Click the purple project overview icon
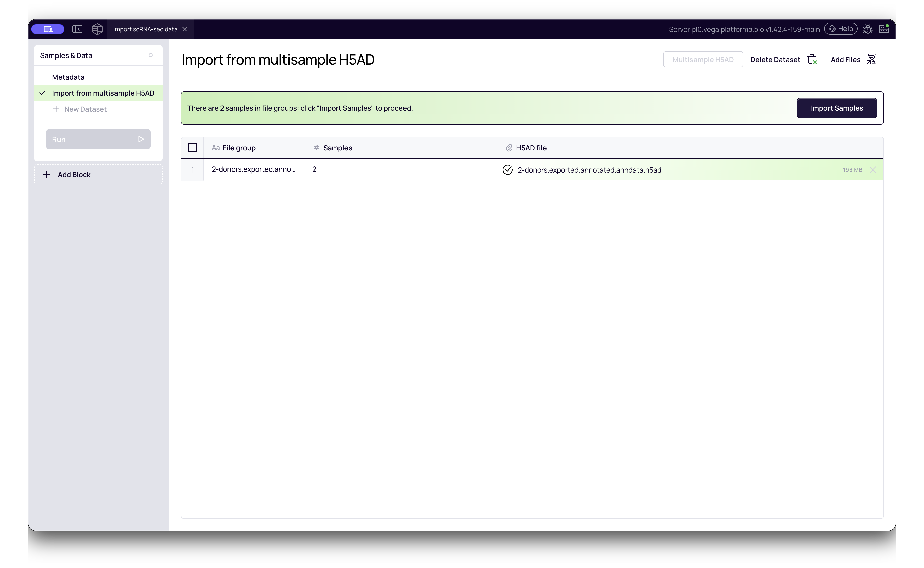924x568 pixels. (48, 29)
